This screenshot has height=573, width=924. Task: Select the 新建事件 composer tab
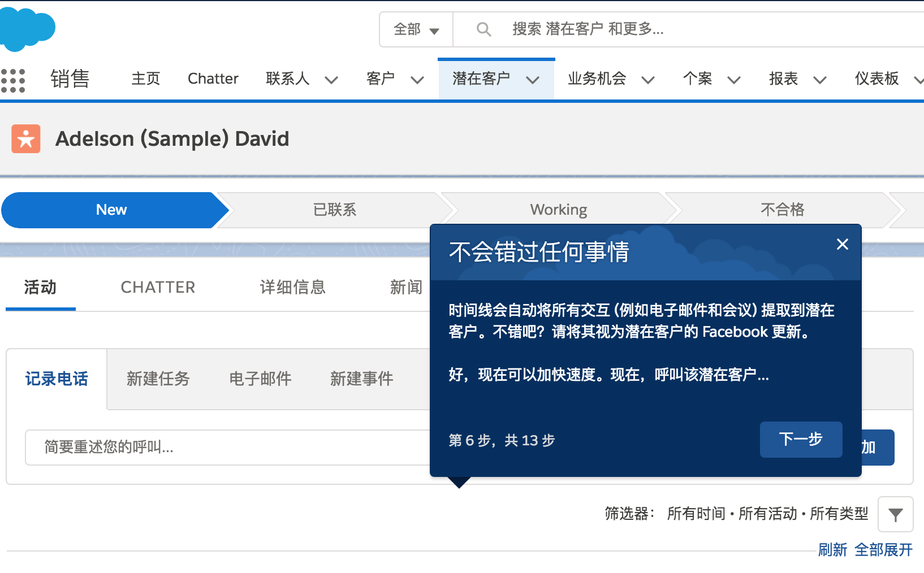pyautogui.click(x=362, y=379)
